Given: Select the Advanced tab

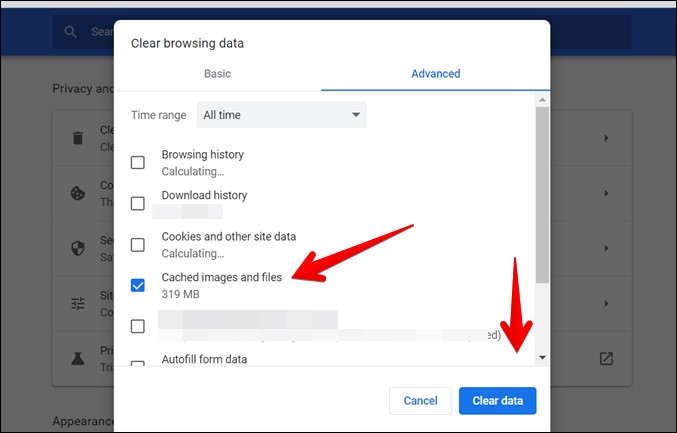Looking at the screenshot, I should (436, 74).
